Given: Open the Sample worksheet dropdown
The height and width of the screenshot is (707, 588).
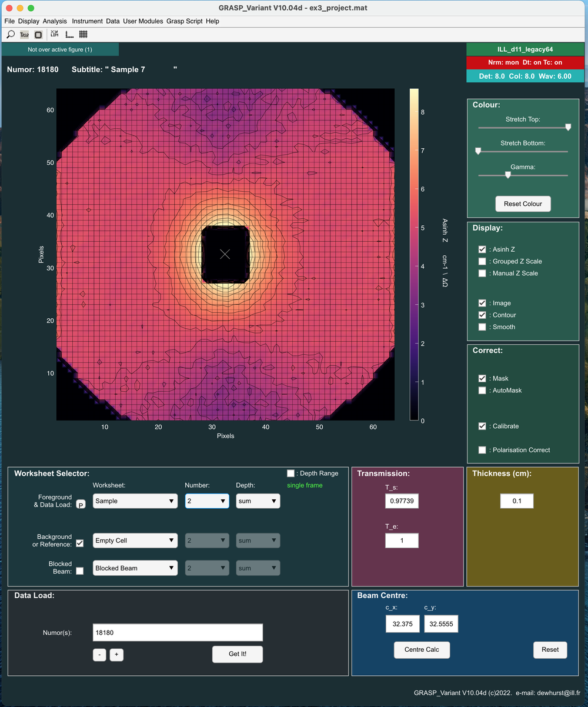Looking at the screenshot, I should click(135, 501).
